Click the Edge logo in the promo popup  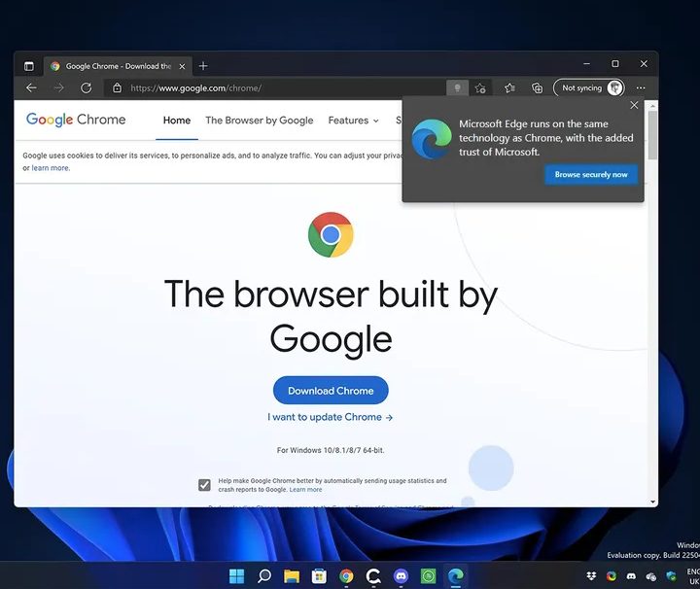432,138
